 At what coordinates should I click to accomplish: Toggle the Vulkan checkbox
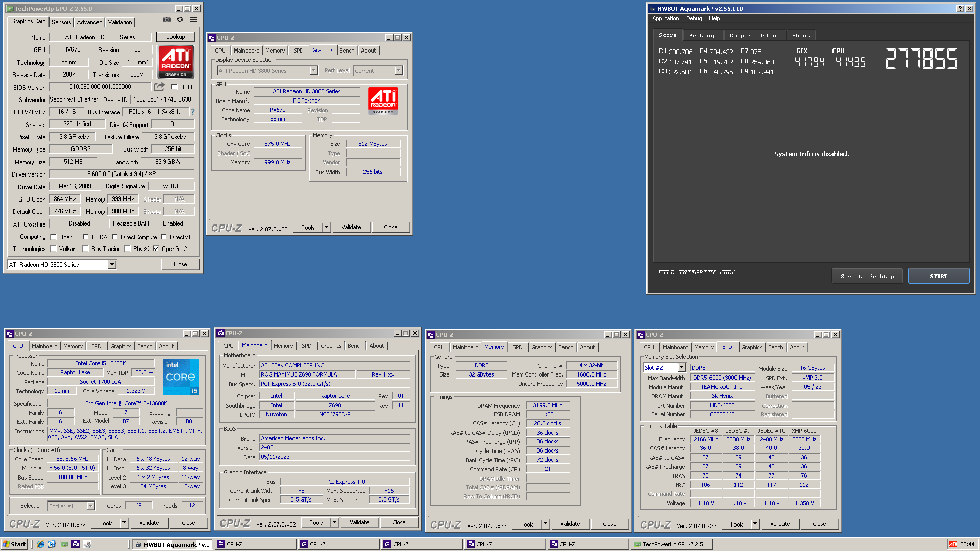(53, 249)
